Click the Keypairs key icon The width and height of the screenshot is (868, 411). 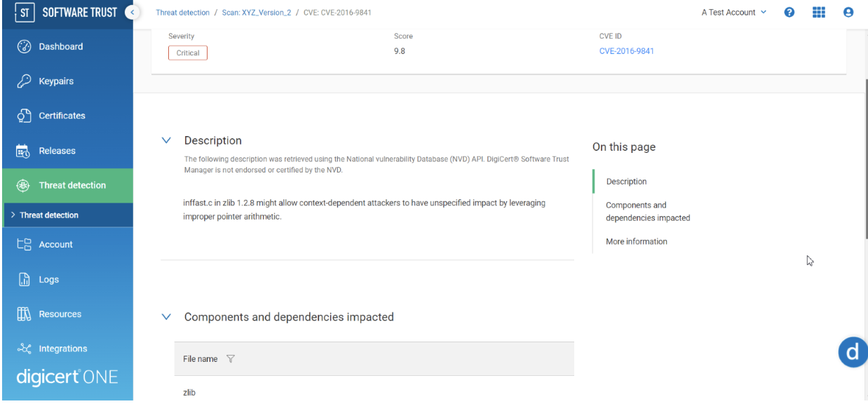(x=23, y=81)
